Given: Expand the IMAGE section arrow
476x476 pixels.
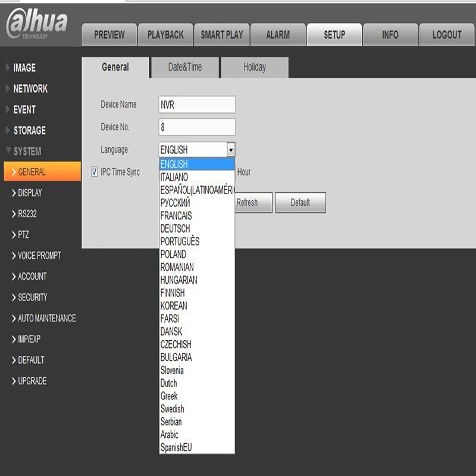Looking at the screenshot, I should point(8,67).
